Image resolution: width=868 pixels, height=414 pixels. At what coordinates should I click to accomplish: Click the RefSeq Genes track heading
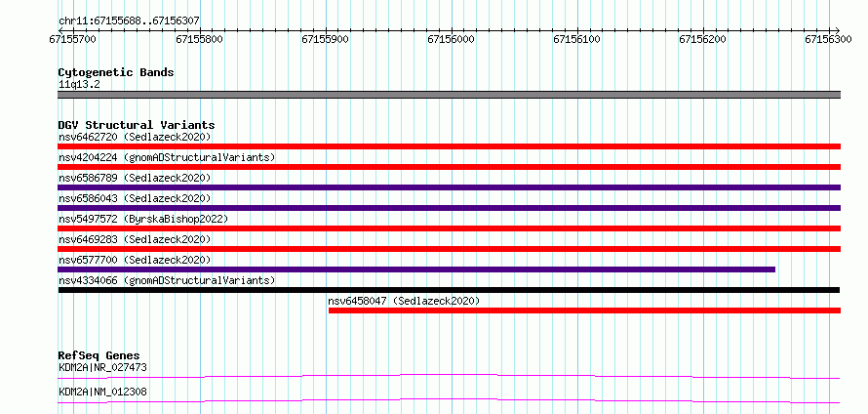[99, 355]
